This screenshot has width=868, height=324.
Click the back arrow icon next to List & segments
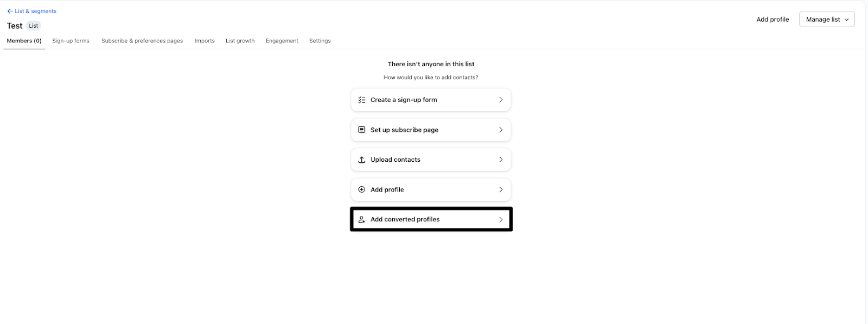point(10,11)
